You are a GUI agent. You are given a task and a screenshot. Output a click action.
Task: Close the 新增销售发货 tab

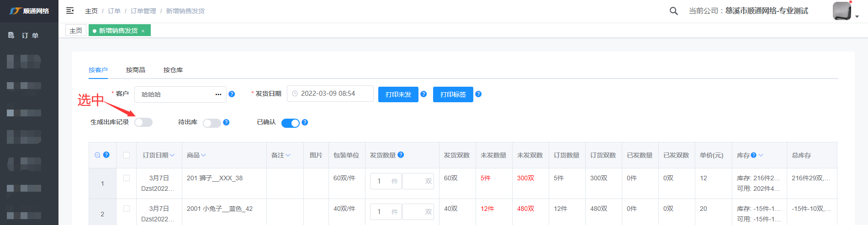point(143,31)
